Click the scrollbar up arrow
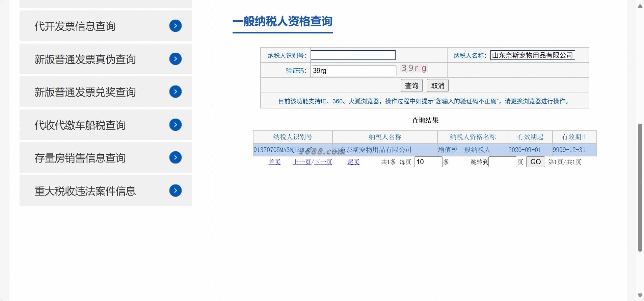The height and width of the screenshot is (301, 644). (640, 6)
